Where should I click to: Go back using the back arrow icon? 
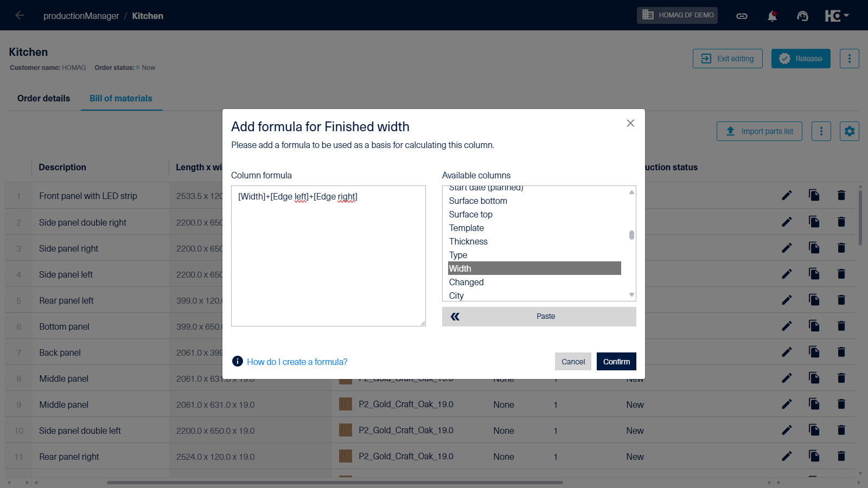click(20, 15)
